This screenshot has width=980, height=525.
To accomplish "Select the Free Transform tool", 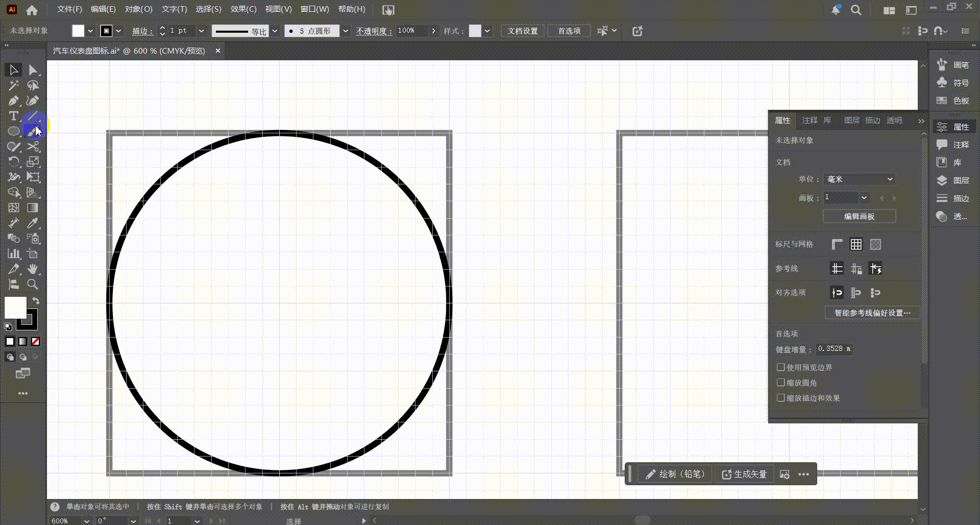I will pyautogui.click(x=33, y=177).
